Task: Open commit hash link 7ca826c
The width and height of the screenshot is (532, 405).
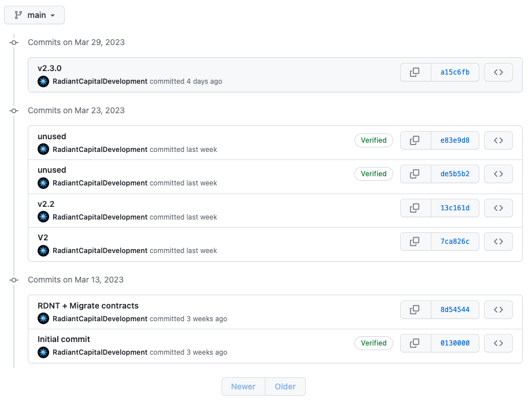Action: coord(455,241)
